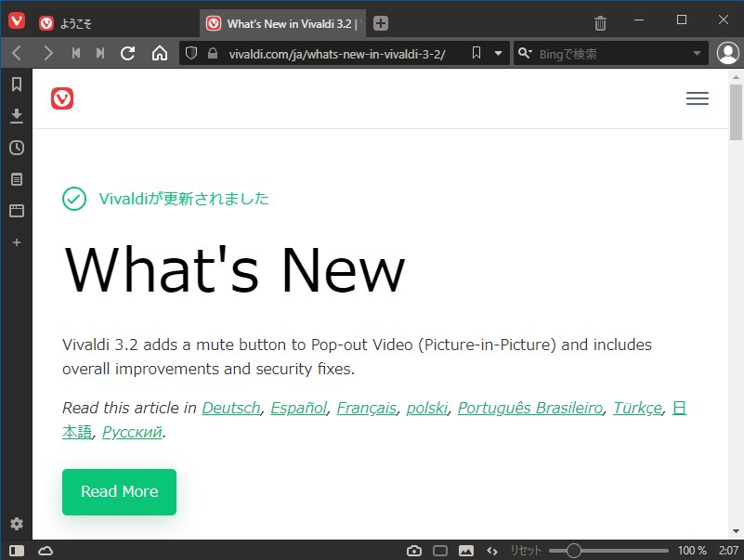Toggle image loading from the status bar
Screen dimensions: 744x560
pyautogui.click(x=465, y=550)
